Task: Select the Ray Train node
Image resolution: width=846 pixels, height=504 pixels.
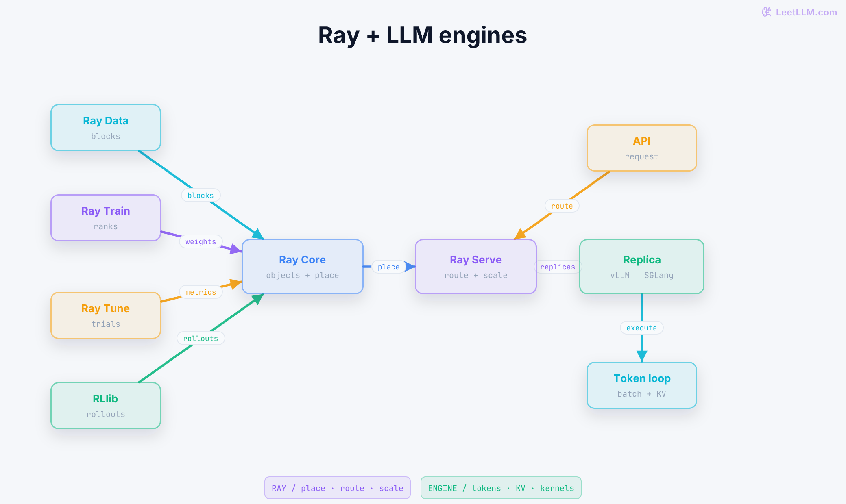Action: point(106,218)
